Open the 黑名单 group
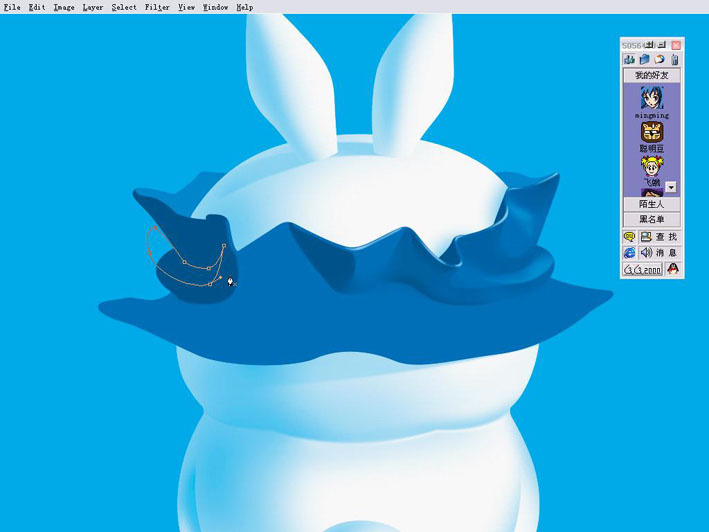This screenshot has width=709, height=532. coord(652,220)
